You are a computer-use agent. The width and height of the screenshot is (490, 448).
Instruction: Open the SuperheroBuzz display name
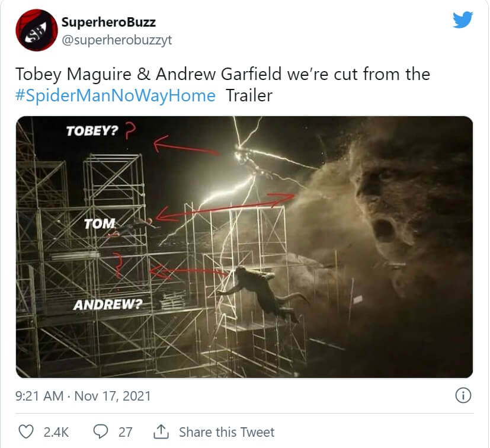(108, 22)
